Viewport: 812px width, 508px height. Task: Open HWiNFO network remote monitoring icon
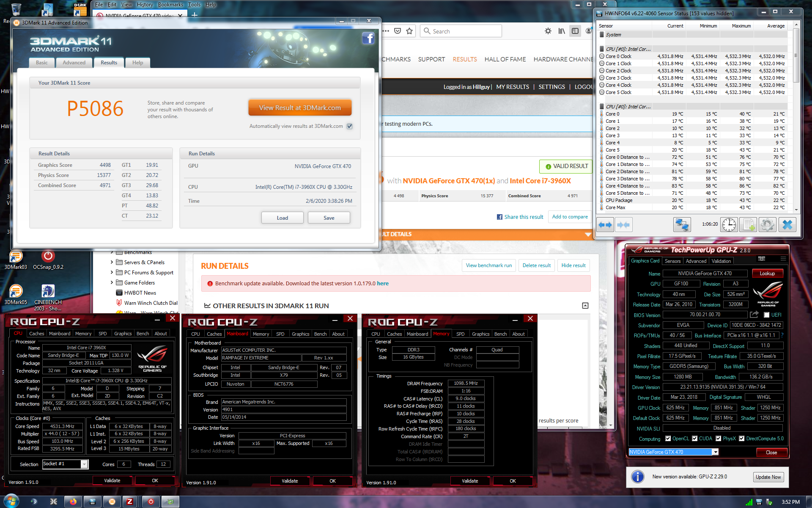point(682,225)
